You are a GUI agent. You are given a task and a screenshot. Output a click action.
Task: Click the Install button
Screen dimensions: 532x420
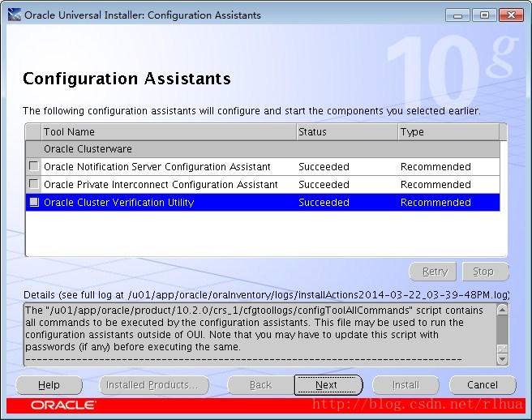[x=405, y=384]
